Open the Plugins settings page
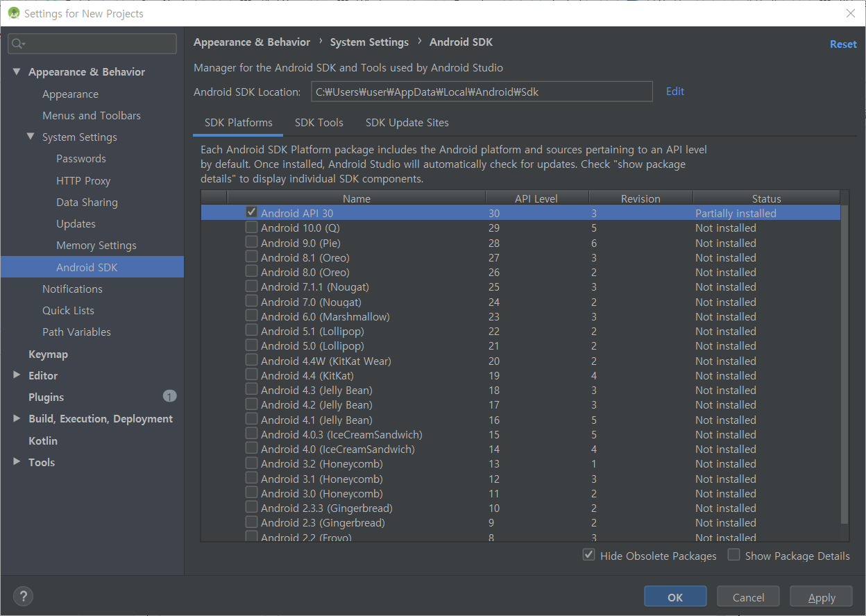Image resolution: width=866 pixels, height=616 pixels. 46,397
